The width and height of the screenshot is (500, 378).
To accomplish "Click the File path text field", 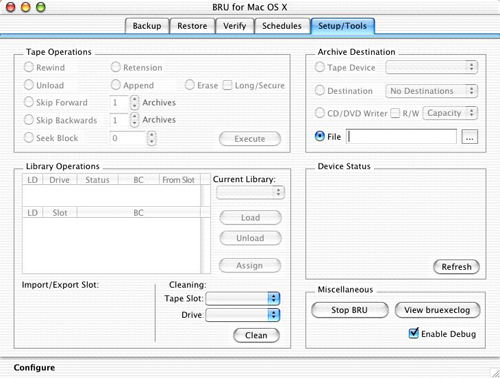I will pyautogui.click(x=401, y=137).
